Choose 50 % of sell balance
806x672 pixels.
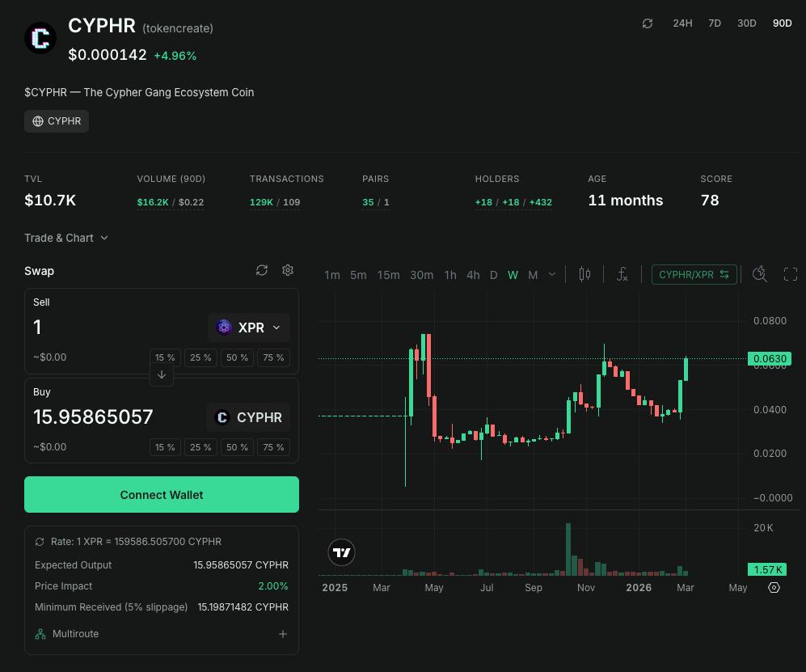(x=237, y=357)
